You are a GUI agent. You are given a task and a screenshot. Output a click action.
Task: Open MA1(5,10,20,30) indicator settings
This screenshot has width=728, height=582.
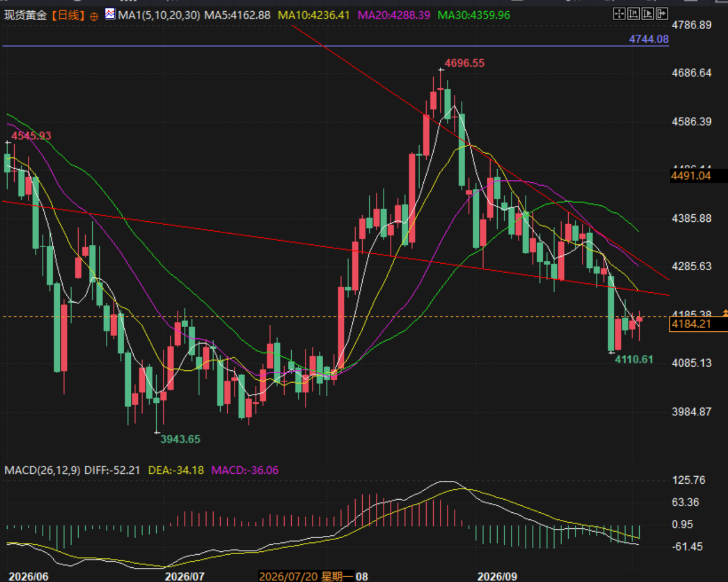pos(159,15)
